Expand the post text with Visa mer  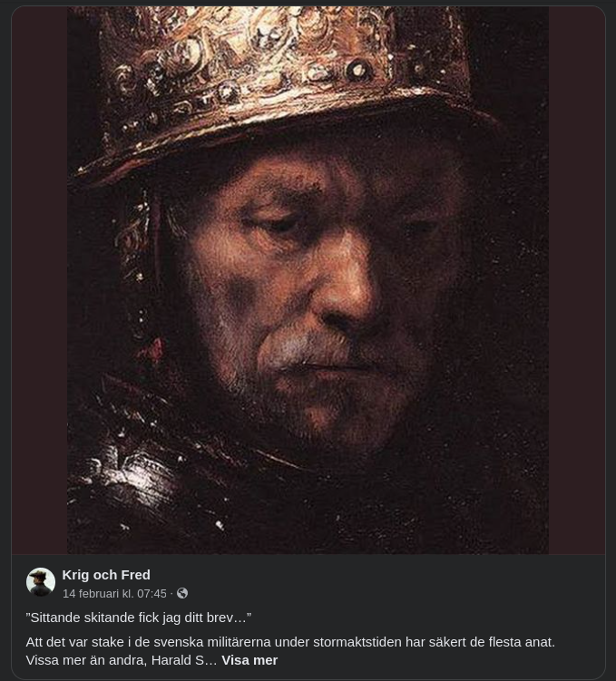click(249, 660)
